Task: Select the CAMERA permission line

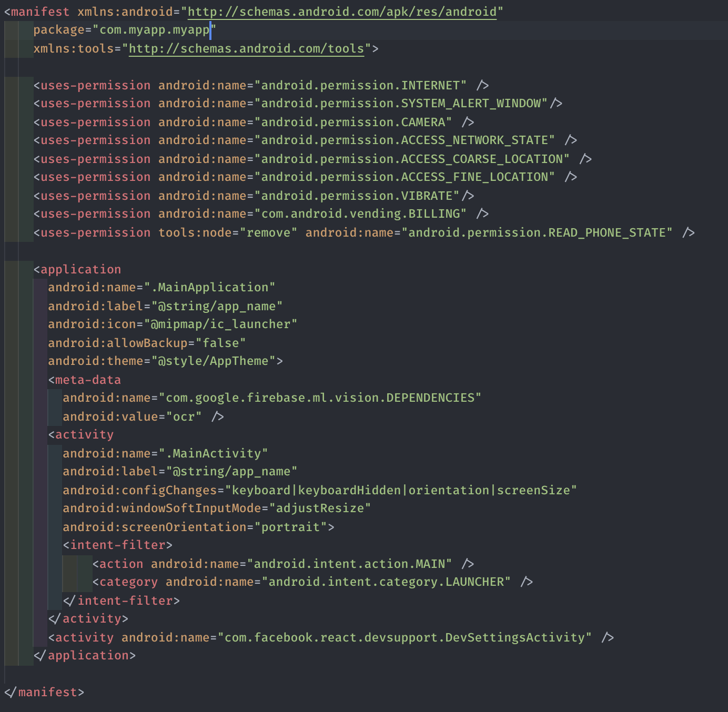Action: click(x=254, y=122)
